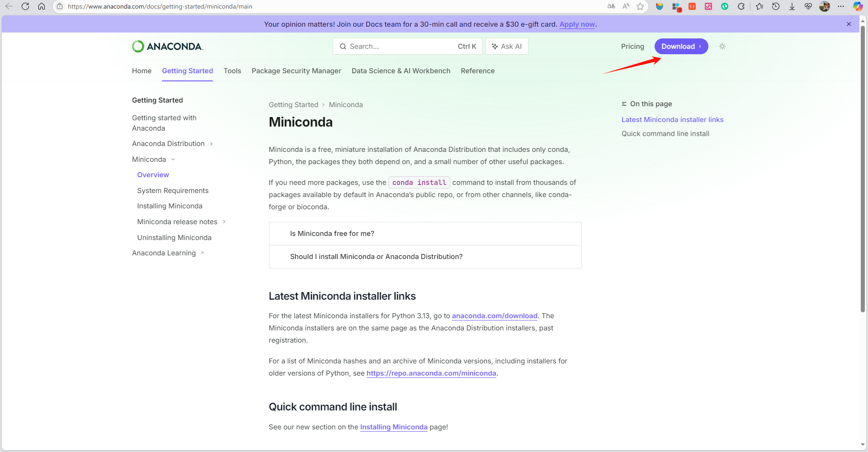Open browser essentials heart icon
The height and width of the screenshot is (452, 868).
pyautogui.click(x=808, y=6)
